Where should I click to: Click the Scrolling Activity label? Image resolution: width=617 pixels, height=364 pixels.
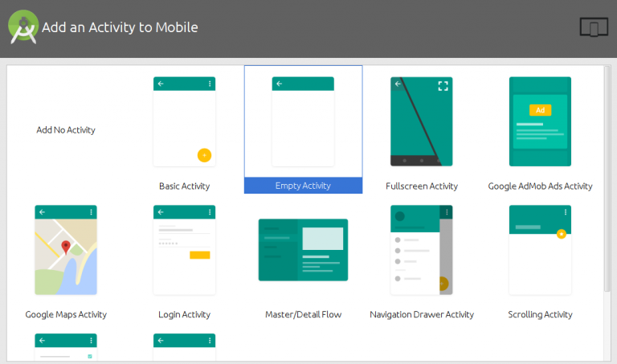click(x=540, y=314)
